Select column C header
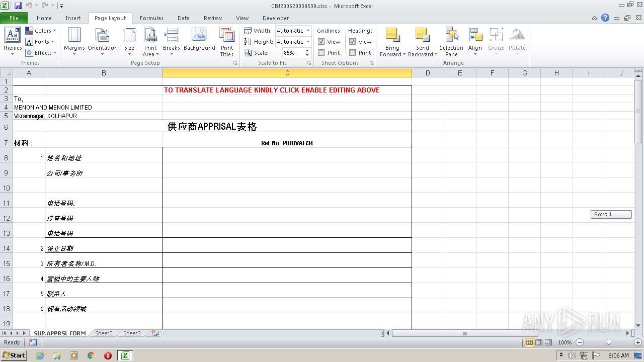Image resolution: width=644 pixels, height=362 pixels. pyautogui.click(x=287, y=73)
